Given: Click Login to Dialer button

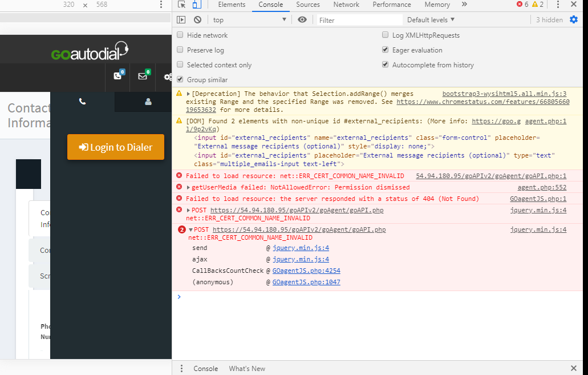Looking at the screenshot, I should [116, 147].
